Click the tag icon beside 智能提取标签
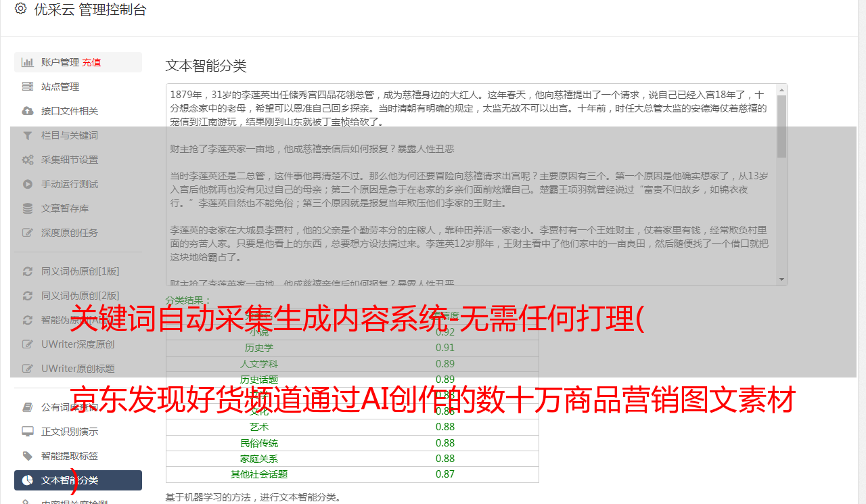 click(28, 456)
